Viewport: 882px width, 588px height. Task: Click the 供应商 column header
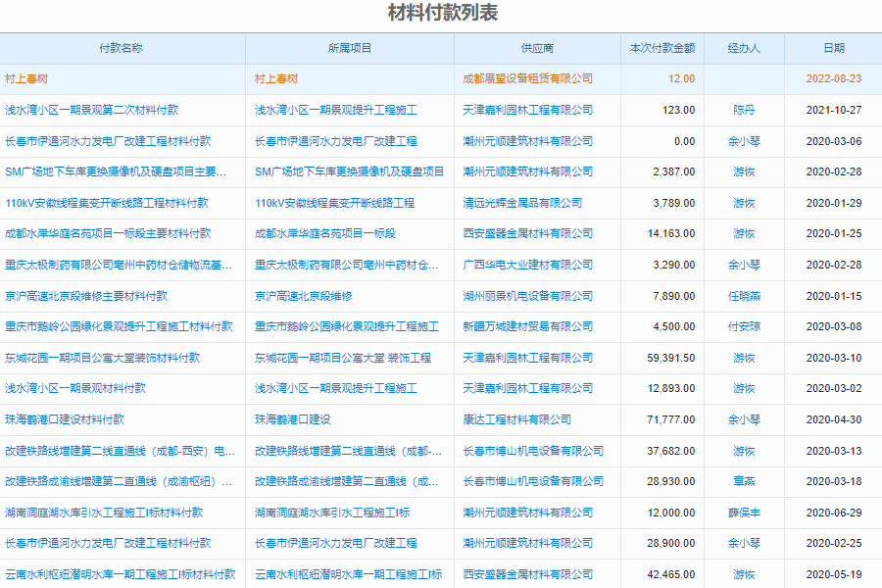click(x=537, y=48)
